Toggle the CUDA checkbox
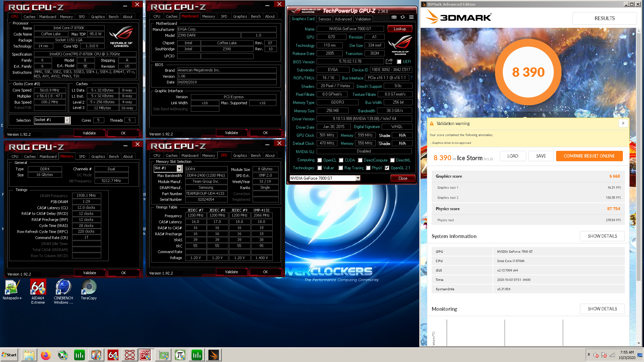 coord(341,160)
